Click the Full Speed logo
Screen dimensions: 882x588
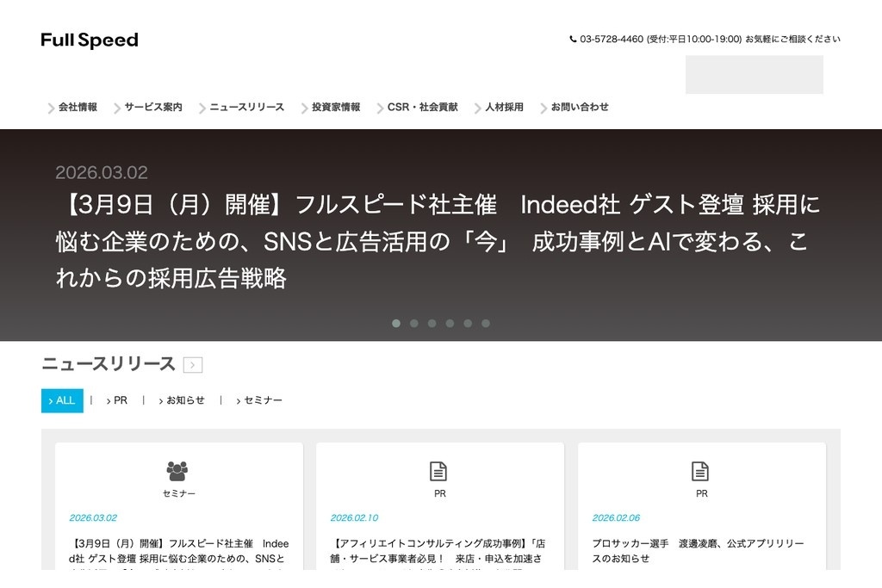[89, 40]
